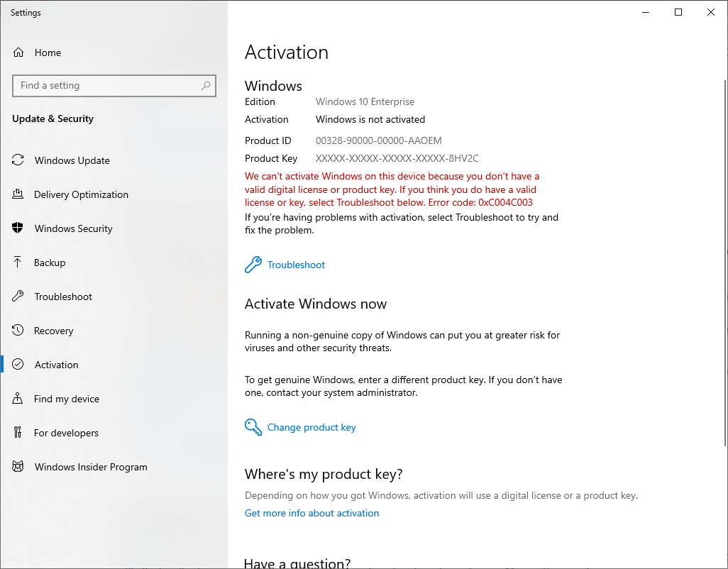Click the Update & Security heading

[x=53, y=118]
